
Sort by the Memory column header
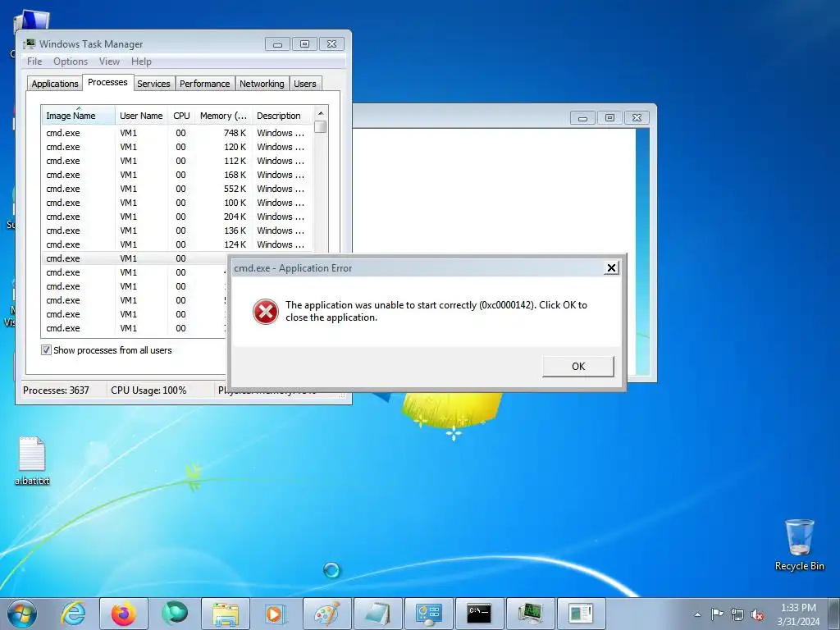[223, 116]
